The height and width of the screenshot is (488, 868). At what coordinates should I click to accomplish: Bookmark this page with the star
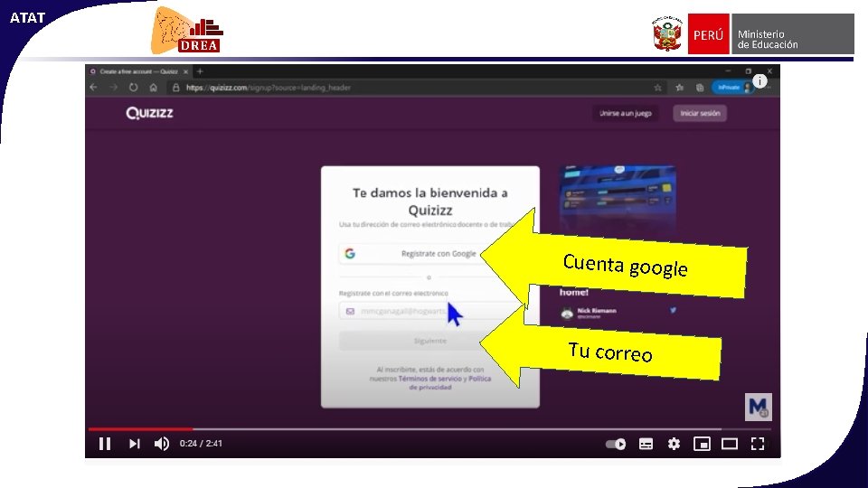pos(657,88)
